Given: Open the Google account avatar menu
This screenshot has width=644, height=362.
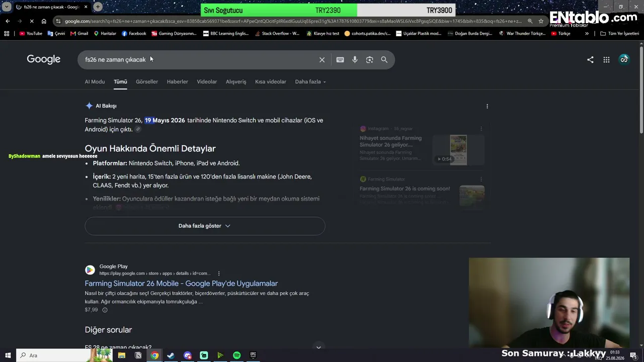Looking at the screenshot, I should (624, 59).
